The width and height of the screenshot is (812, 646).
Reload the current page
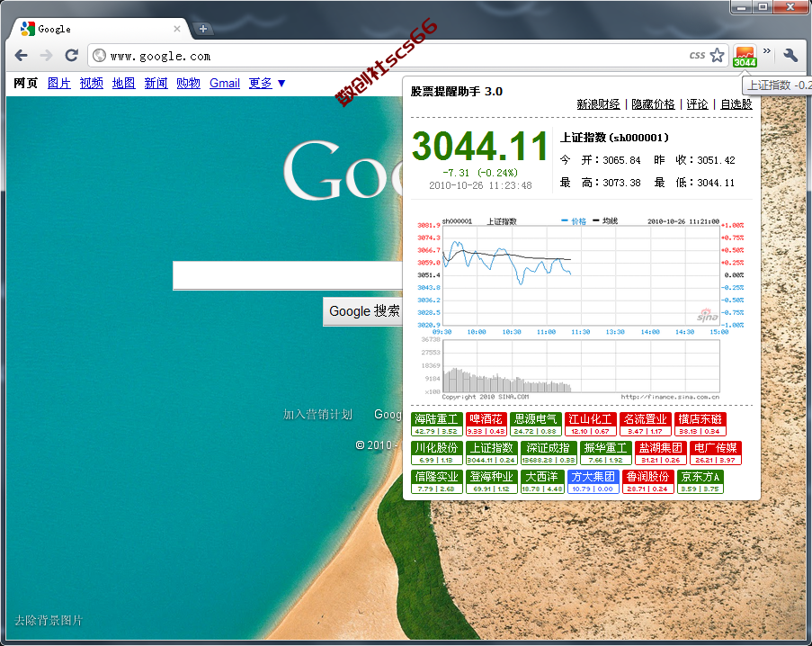(71, 56)
